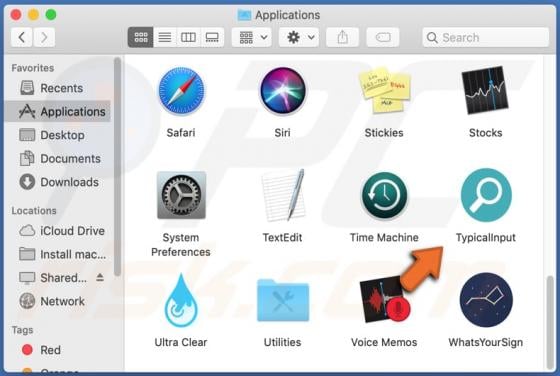Open Recents in the sidebar
Viewport: 560px width, 376px height.
57,88
